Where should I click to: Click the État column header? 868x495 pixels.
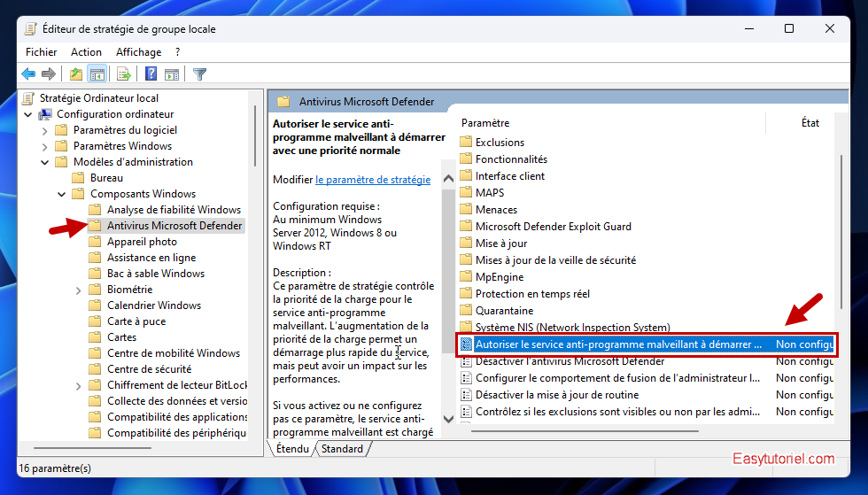(810, 123)
